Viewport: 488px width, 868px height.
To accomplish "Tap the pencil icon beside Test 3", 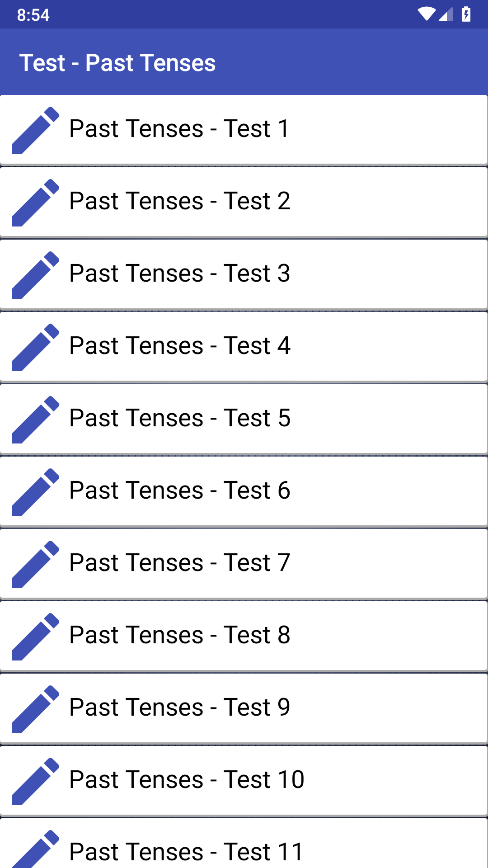I will 35,275.
